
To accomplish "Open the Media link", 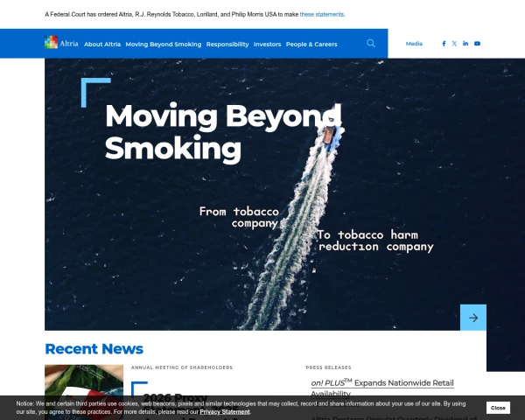I will pos(414,44).
